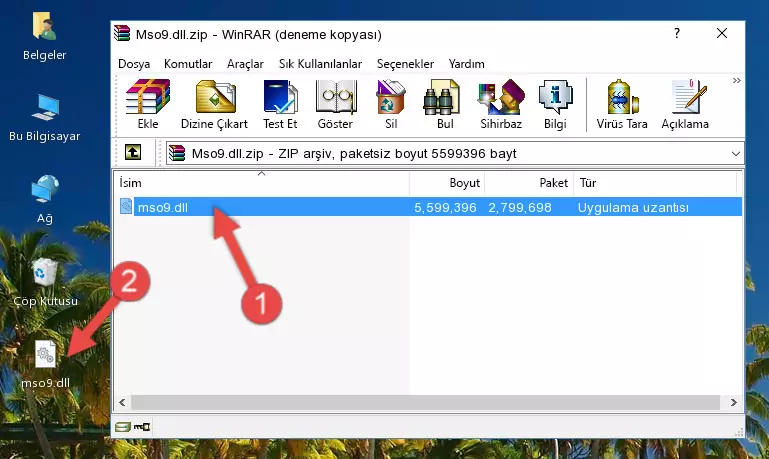The height and width of the screenshot is (459, 769).
Task: Click the key password icon in status bar
Action: click(x=142, y=427)
